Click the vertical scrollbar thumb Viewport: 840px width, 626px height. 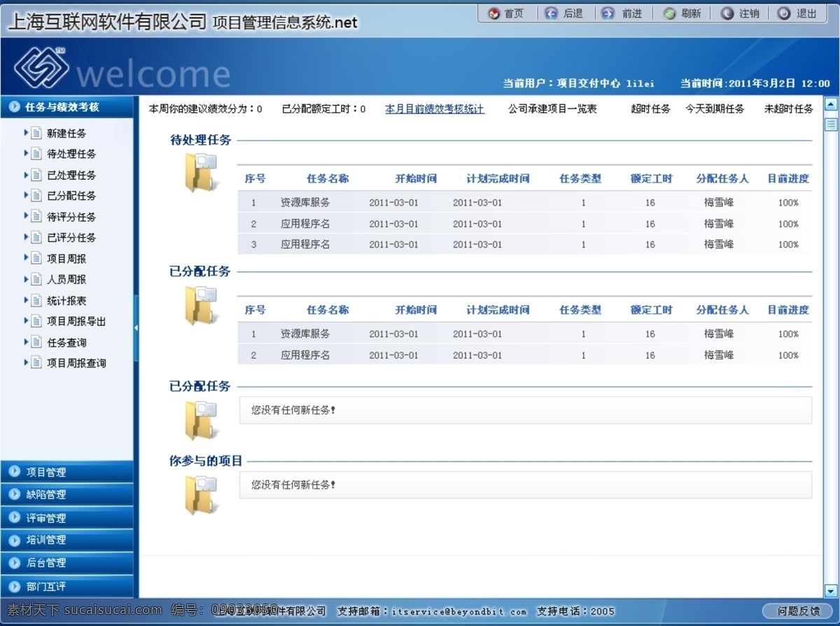[831, 125]
